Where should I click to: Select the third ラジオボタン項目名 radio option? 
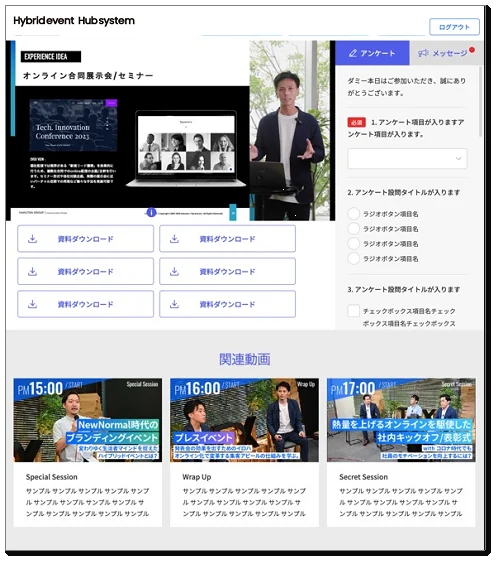(354, 244)
